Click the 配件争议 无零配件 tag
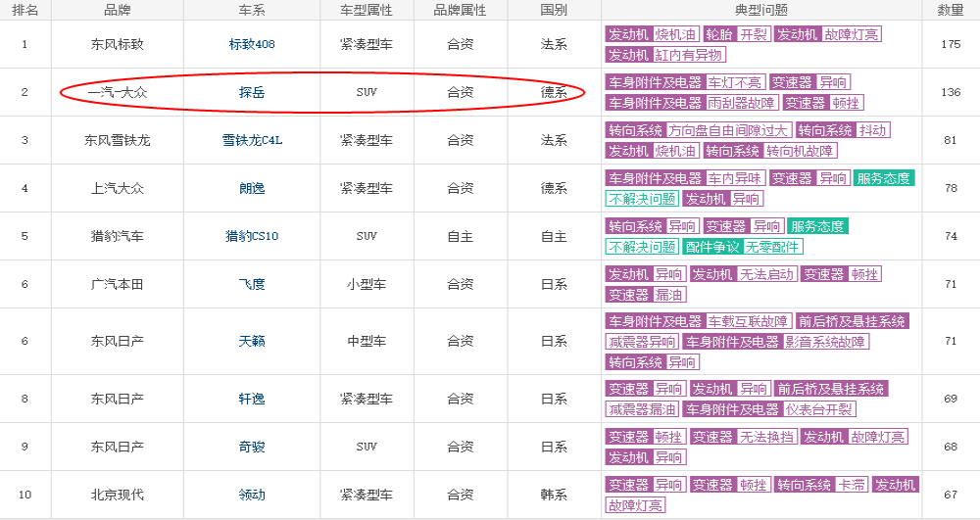Screen dimensions: 980x520 743,247
